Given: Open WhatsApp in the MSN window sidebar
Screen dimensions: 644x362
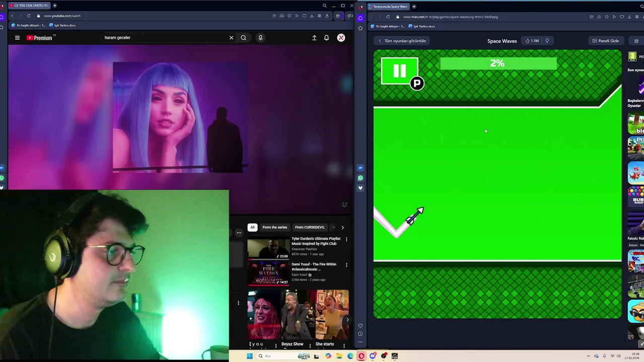Looking at the screenshot, I should point(360,178).
